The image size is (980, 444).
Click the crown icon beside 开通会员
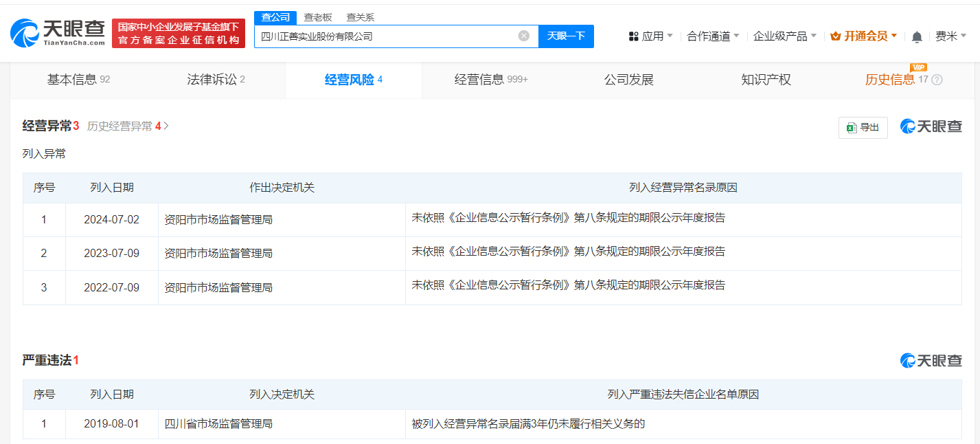[x=835, y=35]
